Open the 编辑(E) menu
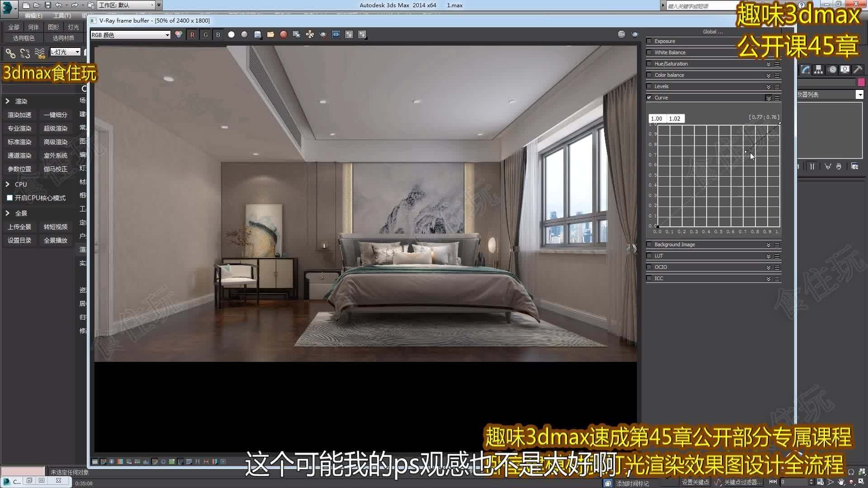 coord(33,15)
